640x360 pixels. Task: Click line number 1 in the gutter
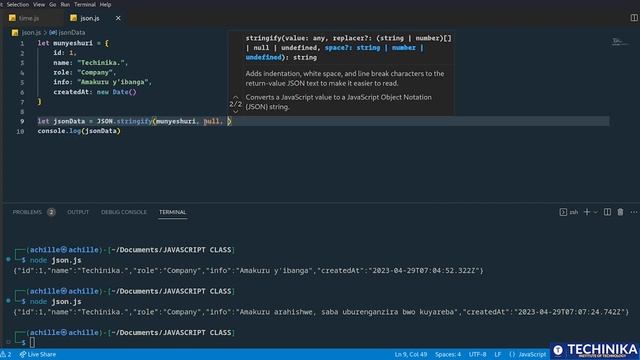pyautogui.click(x=22, y=43)
